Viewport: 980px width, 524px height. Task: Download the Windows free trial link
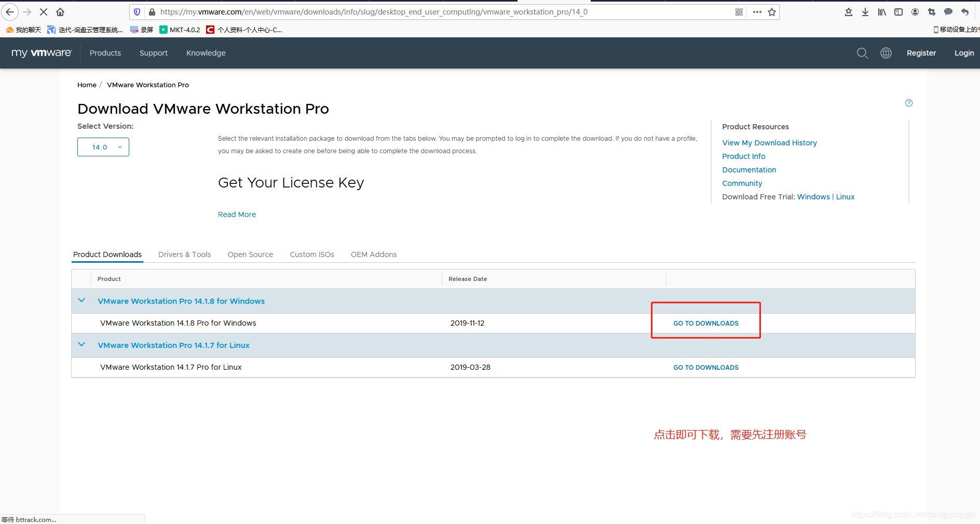813,197
